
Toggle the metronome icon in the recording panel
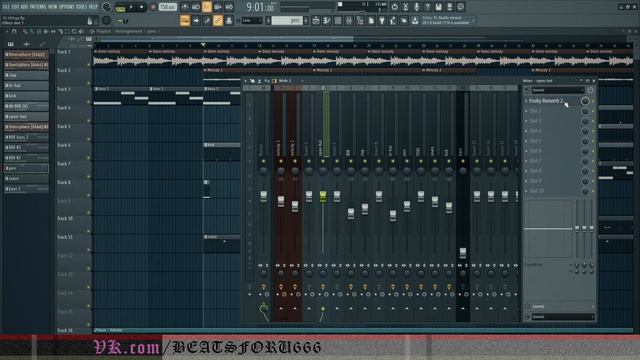184,7
